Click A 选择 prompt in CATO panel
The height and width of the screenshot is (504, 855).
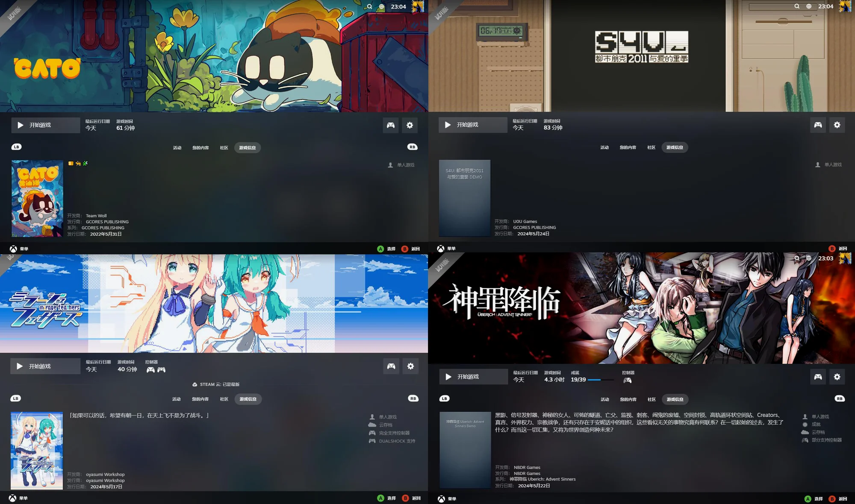click(x=386, y=249)
